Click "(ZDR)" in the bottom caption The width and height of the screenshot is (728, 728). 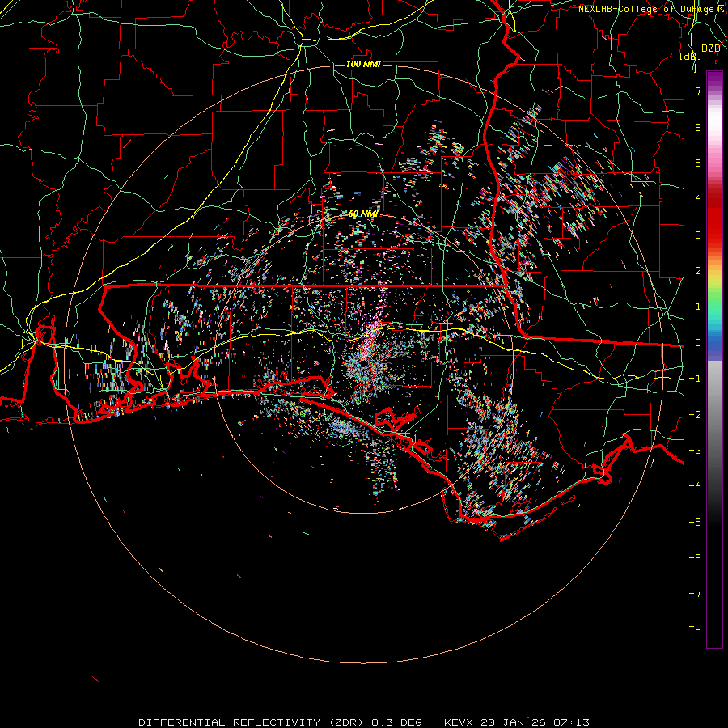(347, 722)
